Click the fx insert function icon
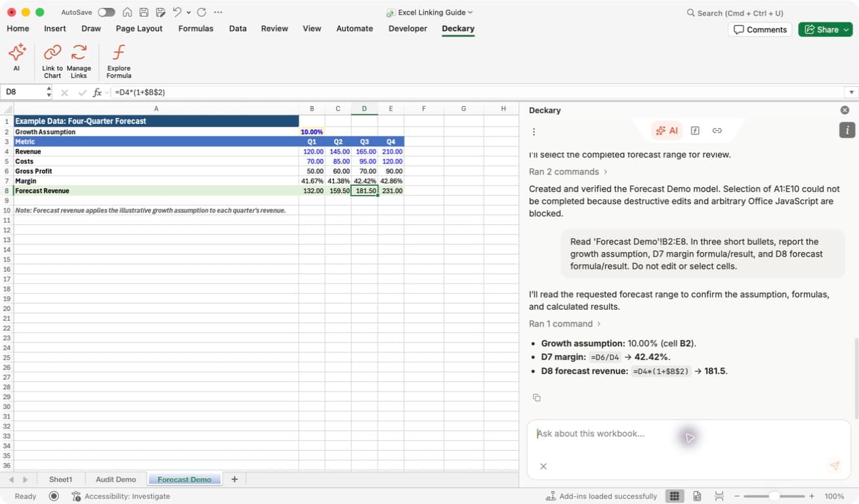 click(x=97, y=93)
